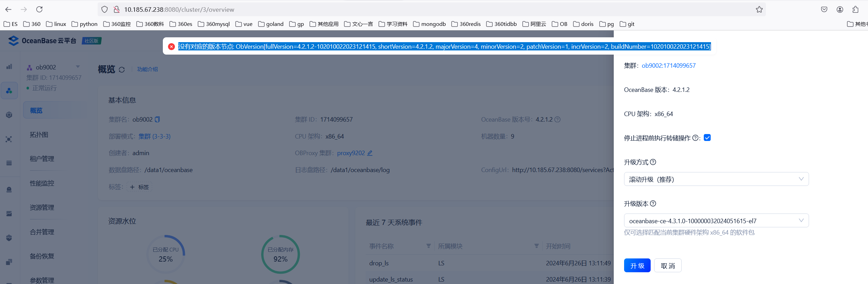Click the OceanBase cloud platform logo
Screen dimensions: 868x284
pos(42,41)
